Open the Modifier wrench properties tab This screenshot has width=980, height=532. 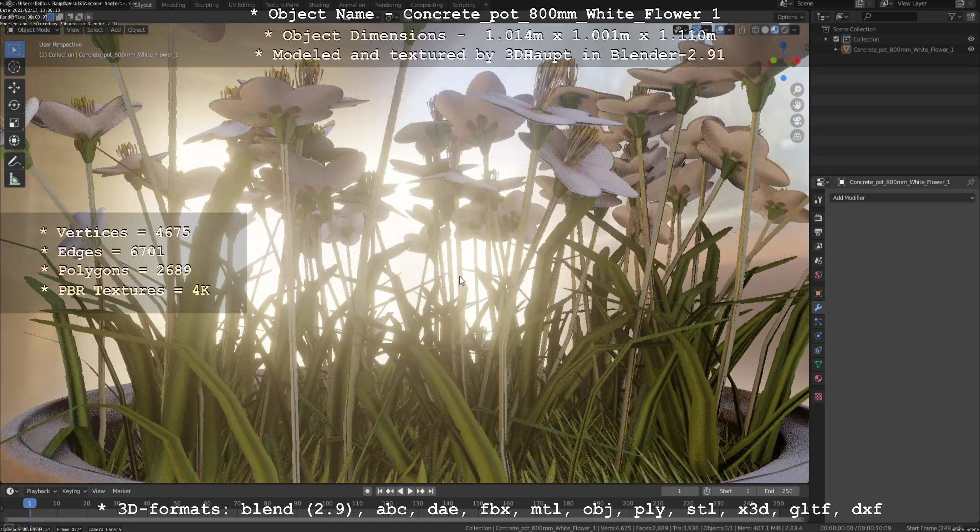818,307
